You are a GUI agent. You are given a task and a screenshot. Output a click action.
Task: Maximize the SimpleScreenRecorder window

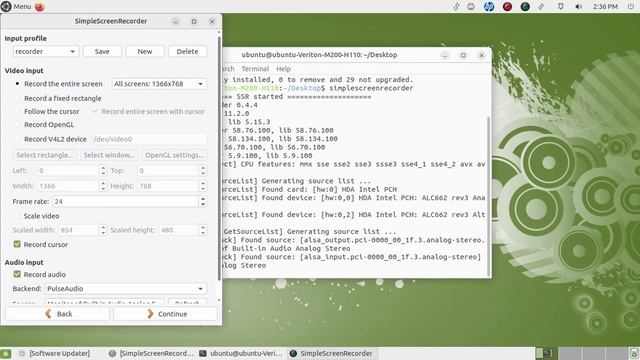pos(194,22)
